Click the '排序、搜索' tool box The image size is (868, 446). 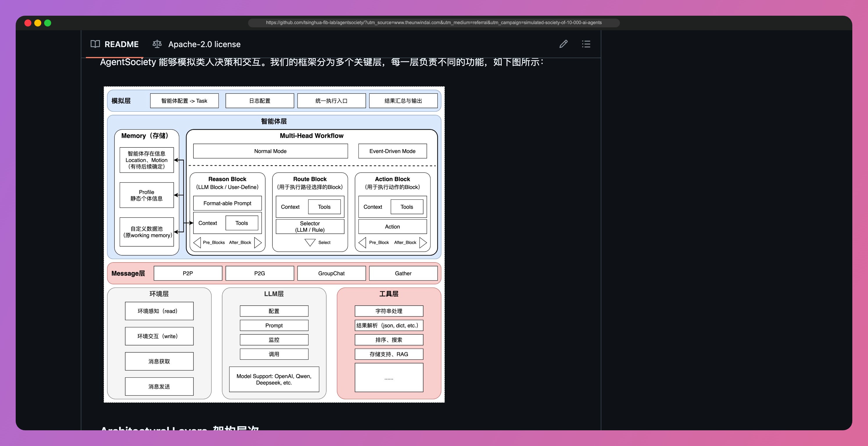coord(389,340)
